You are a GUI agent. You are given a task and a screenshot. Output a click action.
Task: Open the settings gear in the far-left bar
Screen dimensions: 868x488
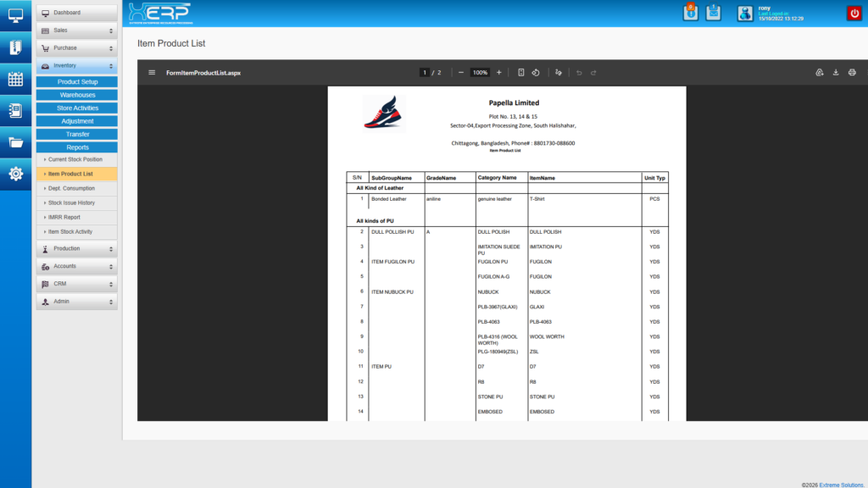click(x=14, y=175)
